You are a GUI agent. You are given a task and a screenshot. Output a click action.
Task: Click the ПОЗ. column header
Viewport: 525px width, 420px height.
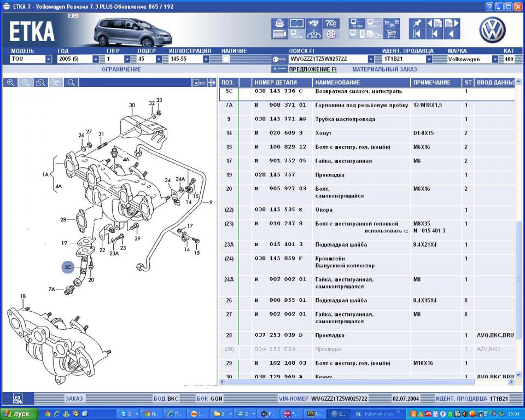(x=229, y=83)
